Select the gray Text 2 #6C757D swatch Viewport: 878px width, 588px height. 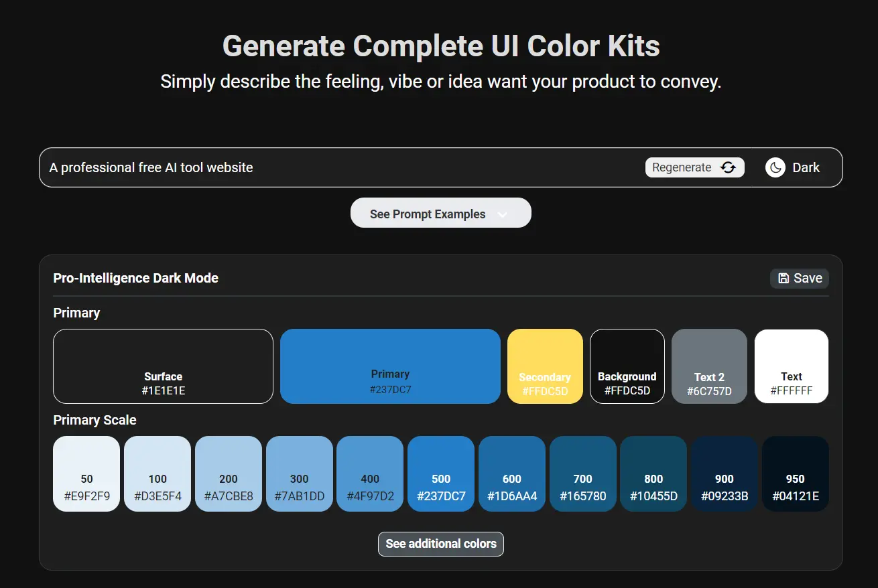tap(709, 366)
